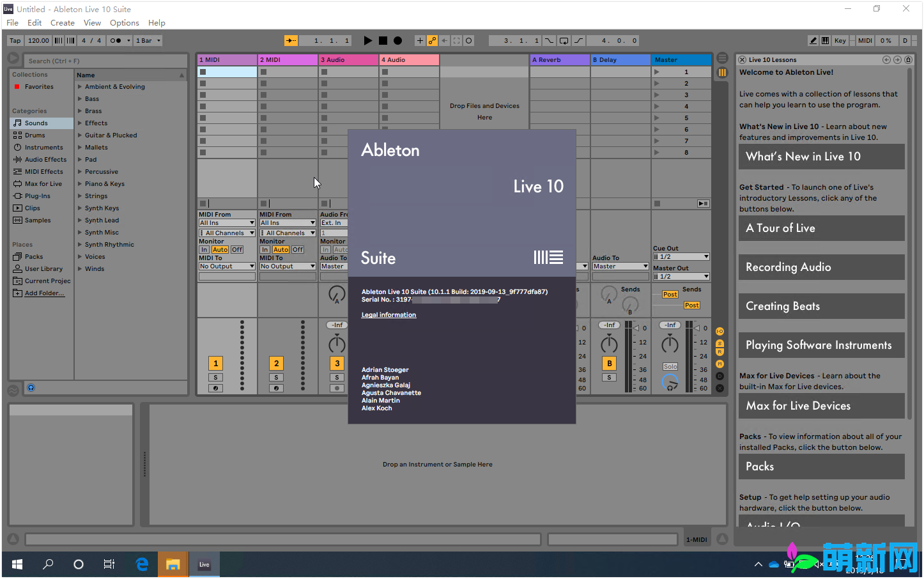Expand Ambient & Evolving folder
The image size is (924, 579).
pyautogui.click(x=80, y=86)
